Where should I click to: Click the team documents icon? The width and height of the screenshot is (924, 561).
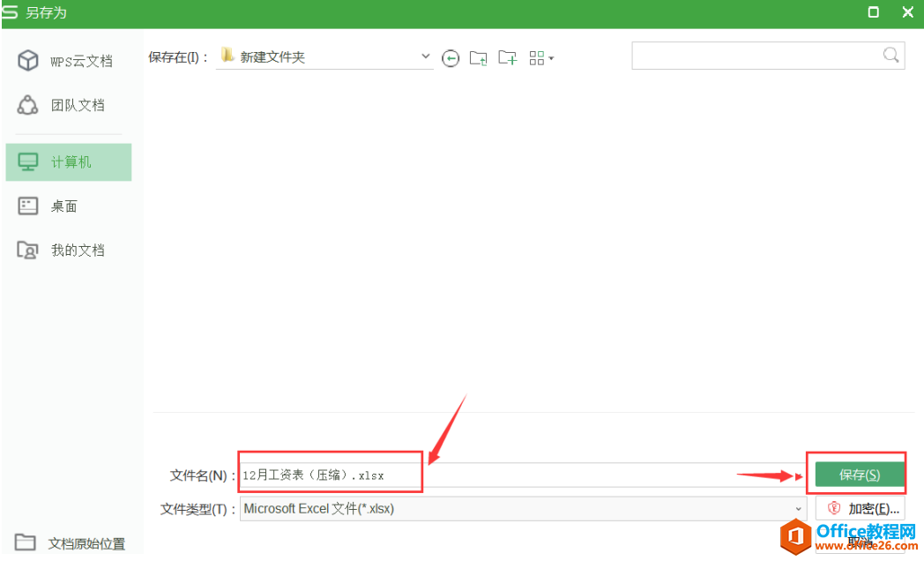pos(27,106)
